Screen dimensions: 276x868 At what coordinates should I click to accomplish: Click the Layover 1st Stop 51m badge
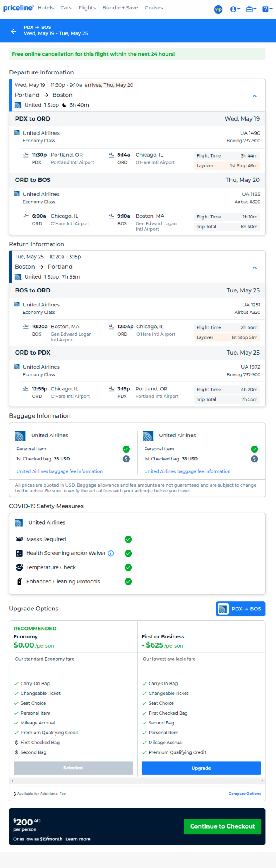pyautogui.click(x=227, y=337)
